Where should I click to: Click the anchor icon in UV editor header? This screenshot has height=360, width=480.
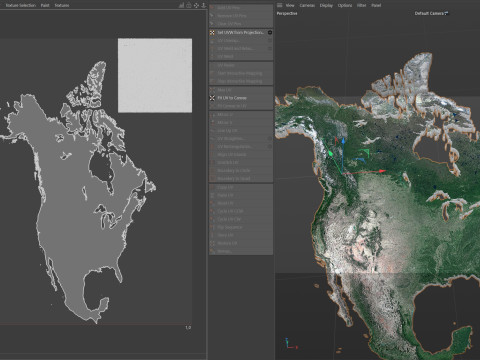point(203,5)
